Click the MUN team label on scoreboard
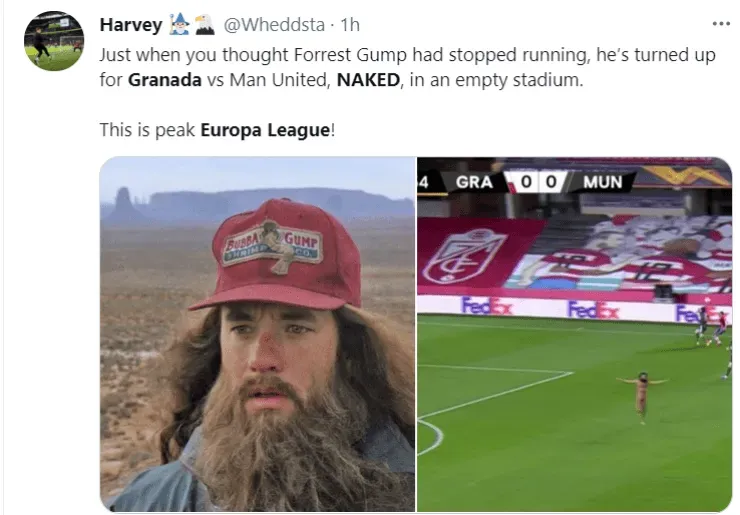The height and width of the screenshot is (515, 740). (x=603, y=182)
